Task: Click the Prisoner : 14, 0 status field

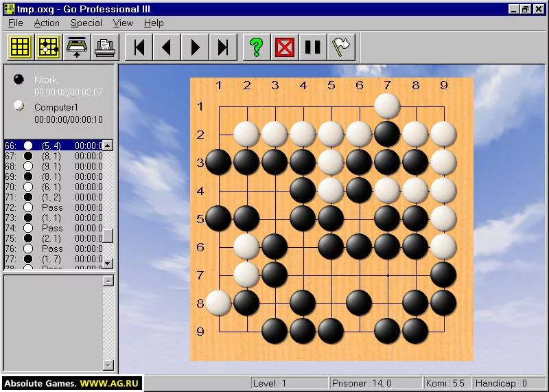Action: coord(375,383)
